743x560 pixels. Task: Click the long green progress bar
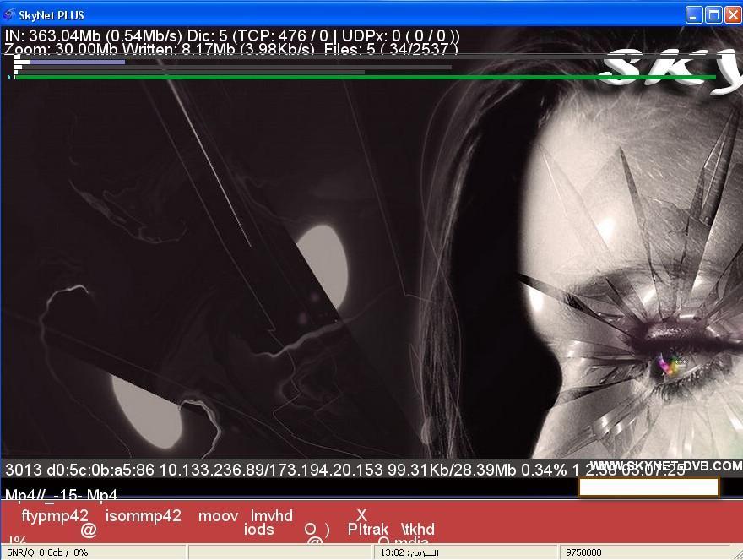point(365,78)
